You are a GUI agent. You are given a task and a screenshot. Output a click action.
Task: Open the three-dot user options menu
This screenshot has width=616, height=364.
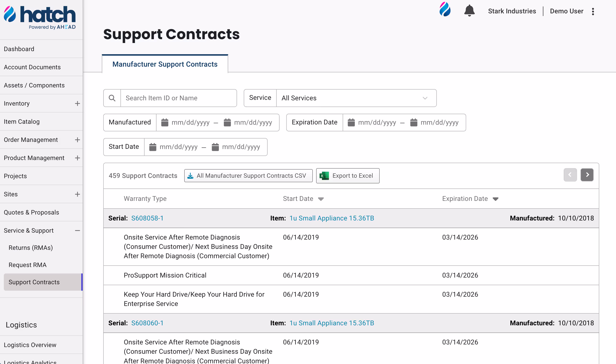(593, 11)
